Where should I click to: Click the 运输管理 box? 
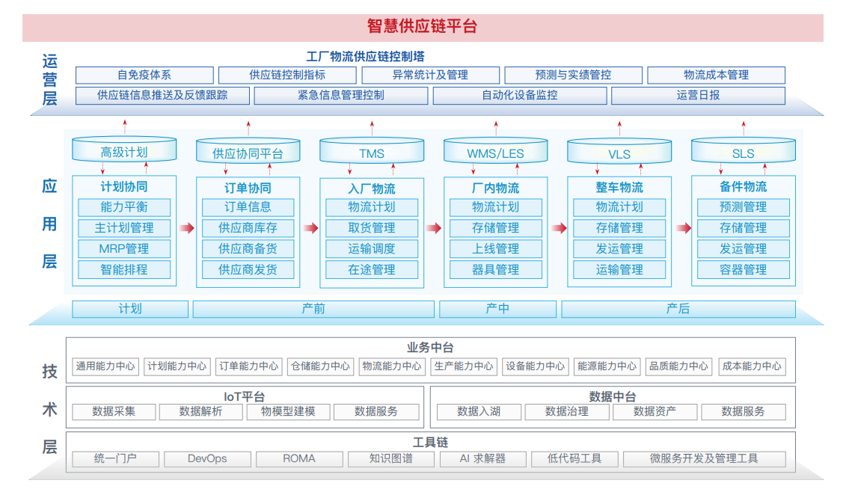619,270
